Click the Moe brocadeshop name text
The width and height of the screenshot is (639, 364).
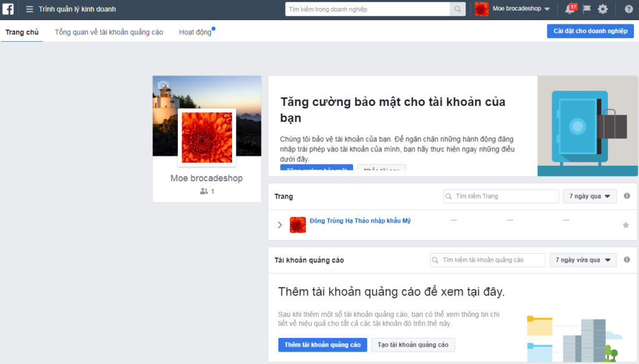click(207, 178)
